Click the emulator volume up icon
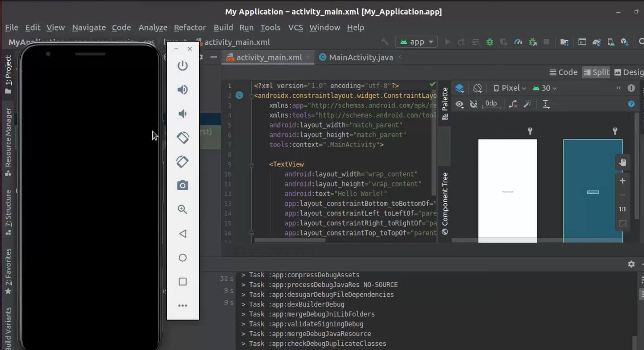Image resolution: width=644 pixels, height=350 pixels. [x=183, y=90]
